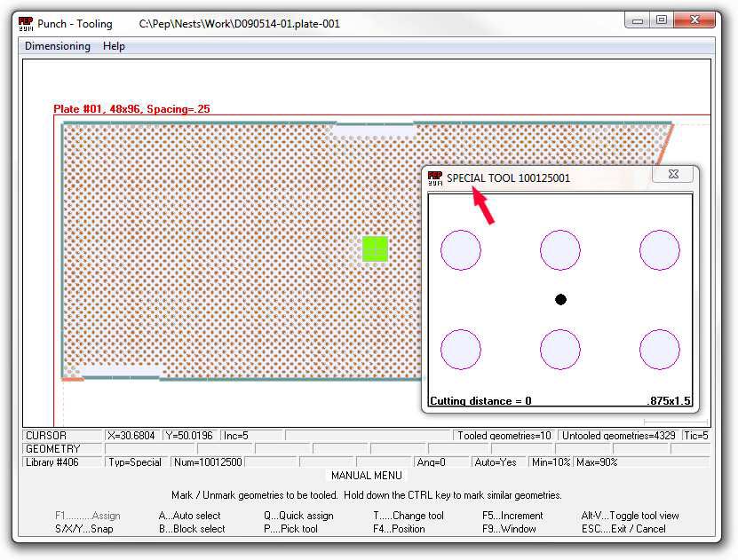Select the green highlighted square on plate
The width and height of the screenshot is (738, 560).
pos(375,248)
